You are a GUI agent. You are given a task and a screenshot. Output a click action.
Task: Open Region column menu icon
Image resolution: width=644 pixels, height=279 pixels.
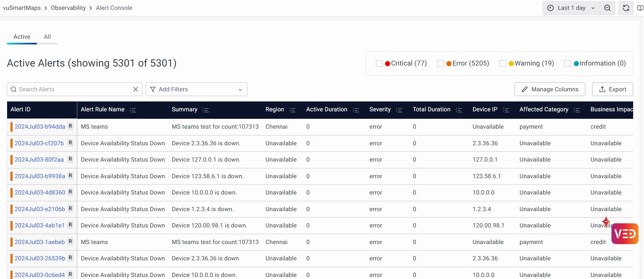(293, 110)
